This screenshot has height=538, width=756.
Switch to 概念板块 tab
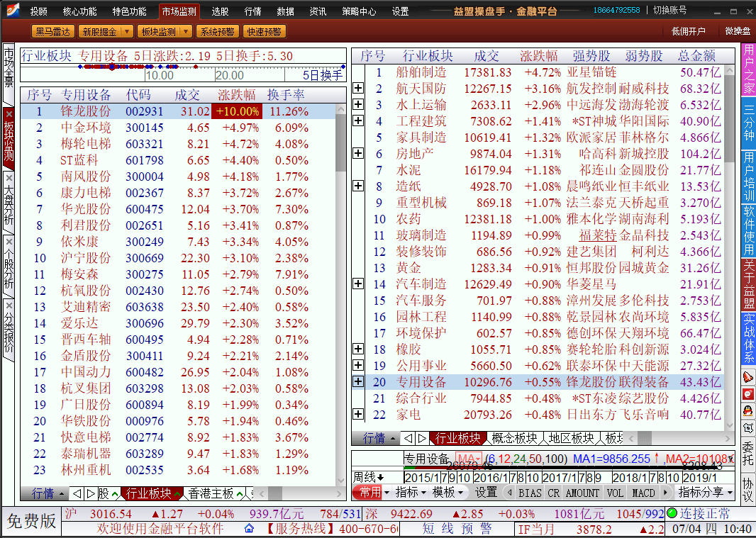coord(514,438)
